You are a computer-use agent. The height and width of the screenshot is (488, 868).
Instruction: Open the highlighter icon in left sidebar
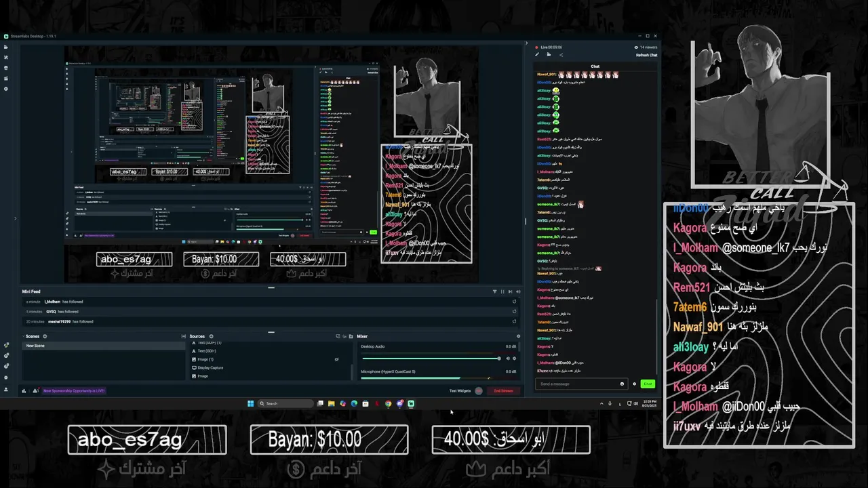pyautogui.click(x=6, y=78)
